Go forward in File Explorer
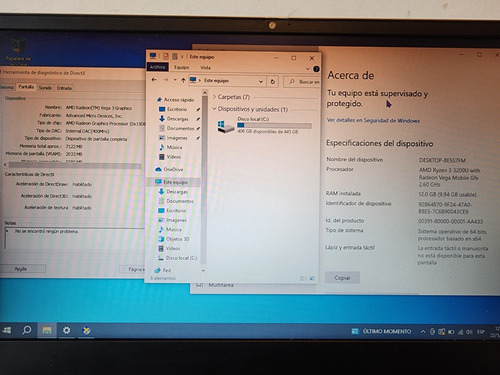This screenshot has height=375, width=500. coord(165,80)
